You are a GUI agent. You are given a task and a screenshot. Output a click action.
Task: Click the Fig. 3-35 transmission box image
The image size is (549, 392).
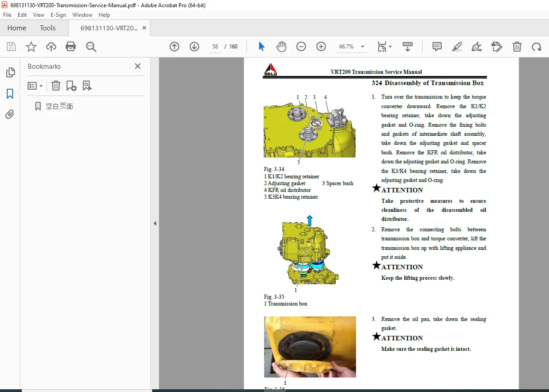pos(308,250)
